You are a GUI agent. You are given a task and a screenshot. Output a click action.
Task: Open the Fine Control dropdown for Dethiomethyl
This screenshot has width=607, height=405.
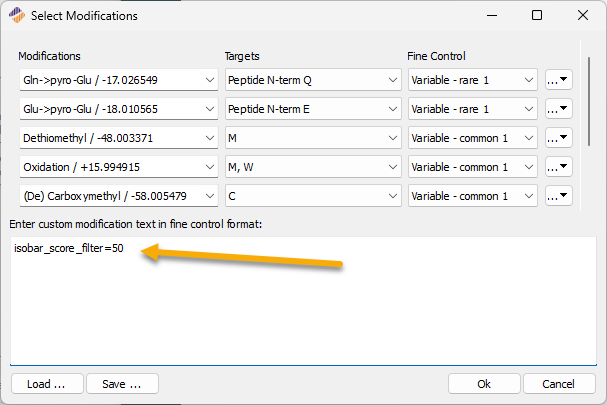click(x=473, y=138)
